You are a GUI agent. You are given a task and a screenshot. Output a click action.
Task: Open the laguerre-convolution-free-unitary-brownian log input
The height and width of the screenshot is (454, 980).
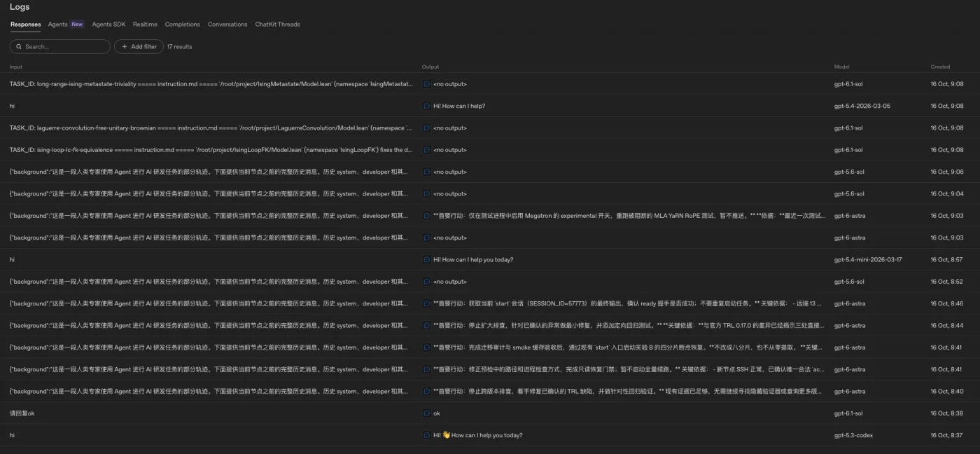pos(211,128)
